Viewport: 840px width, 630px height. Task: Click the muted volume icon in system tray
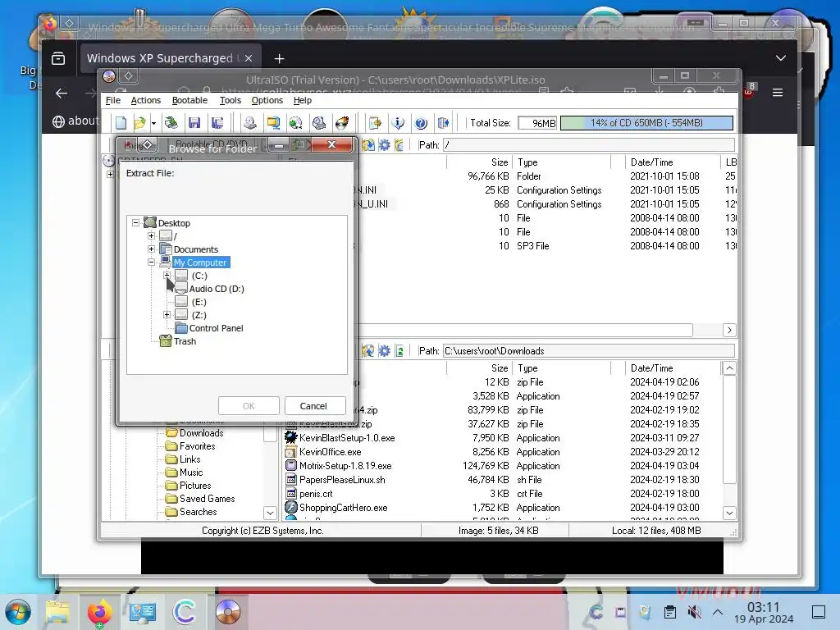[694, 612]
